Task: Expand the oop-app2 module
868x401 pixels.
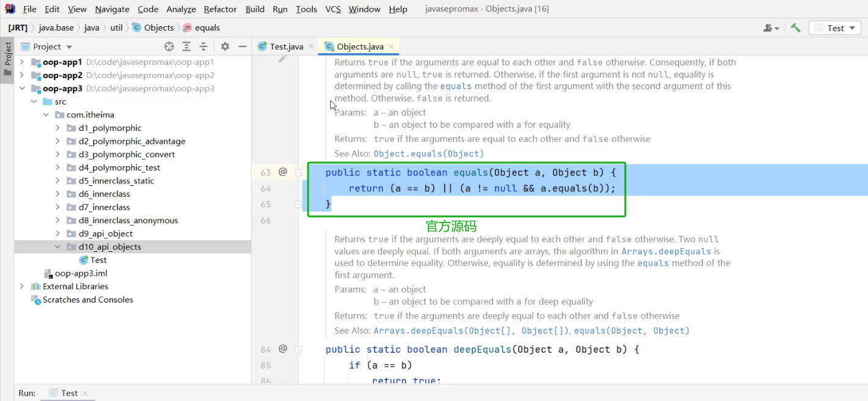Action: click(22, 75)
